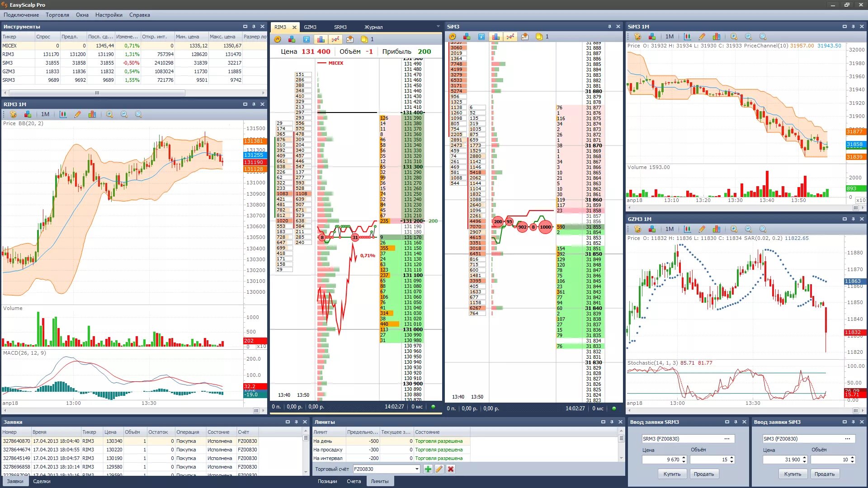
Task: Click info icon in SiM3 order book toolbar
Action: click(481, 37)
